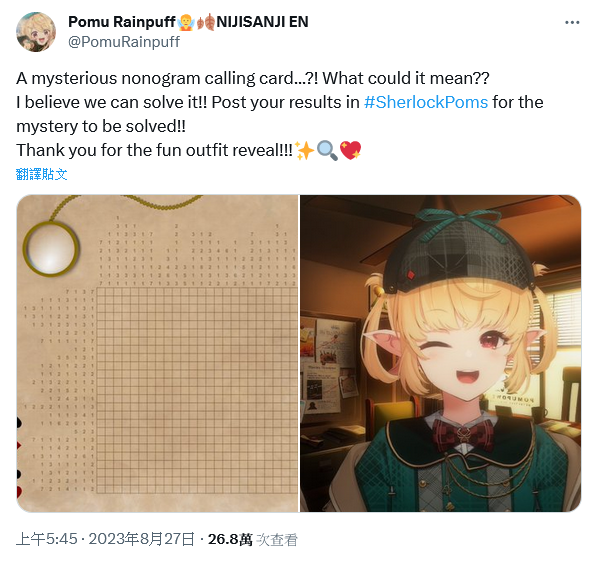Click the magnifying glass emoji in the tweet
Screen dimensions: 598x564
pyautogui.click(x=327, y=151)
